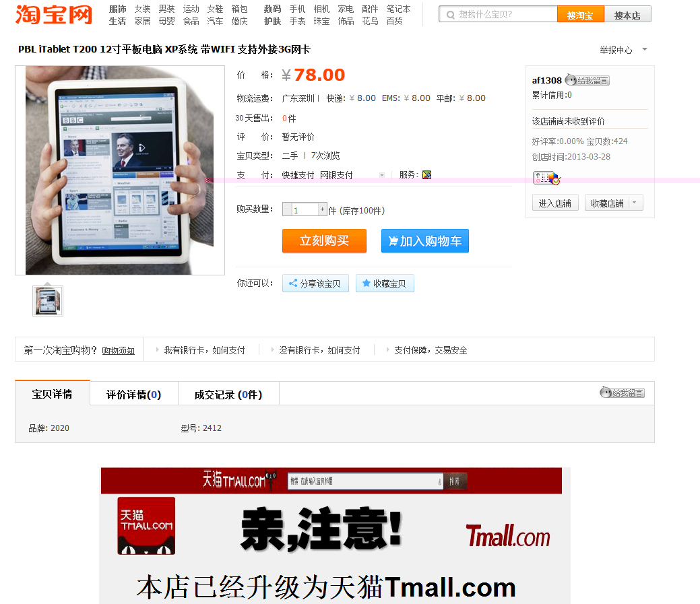Expand the arrow next to 收藏店铺
This screenshot has height=604, width=700.
634,203
